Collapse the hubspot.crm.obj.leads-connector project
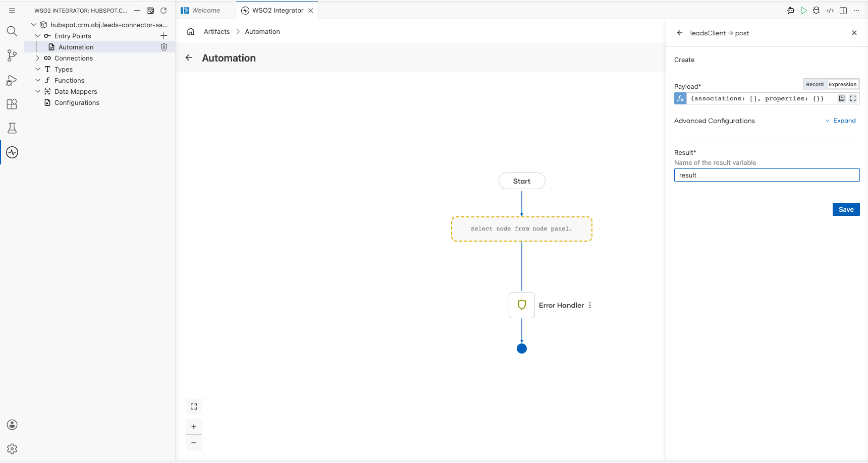 click(34, 25)
